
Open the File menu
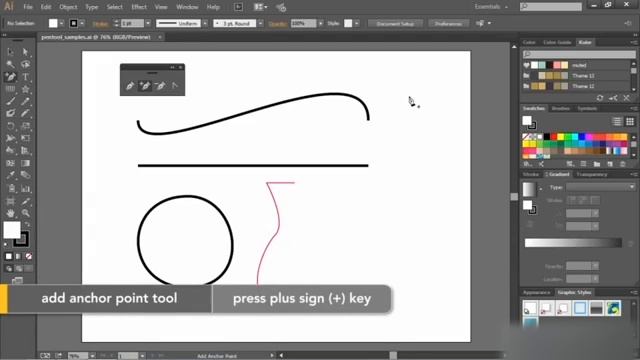[x=28, y=7]
